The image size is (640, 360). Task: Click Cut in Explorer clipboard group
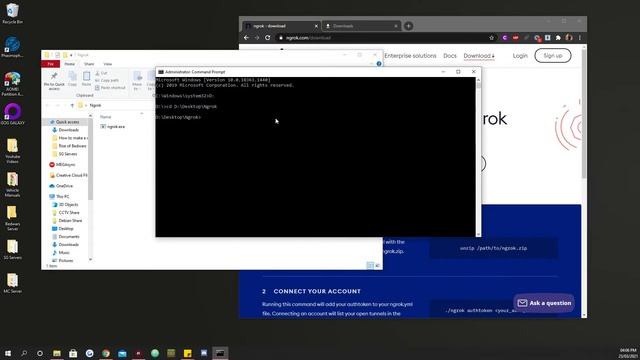pos(101,73)
